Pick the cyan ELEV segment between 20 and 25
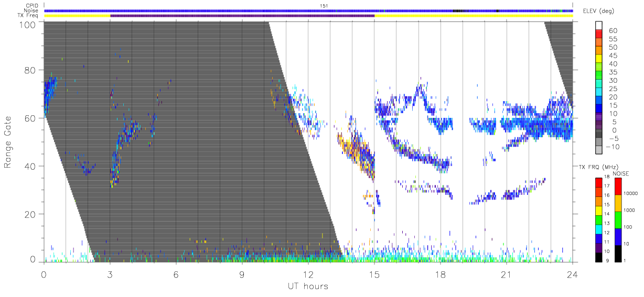The image size is (644, 297). (x=599, y=92)
